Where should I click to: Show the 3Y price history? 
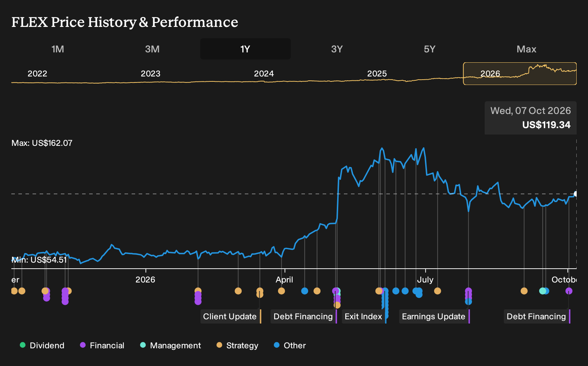[x=337, y=49]
